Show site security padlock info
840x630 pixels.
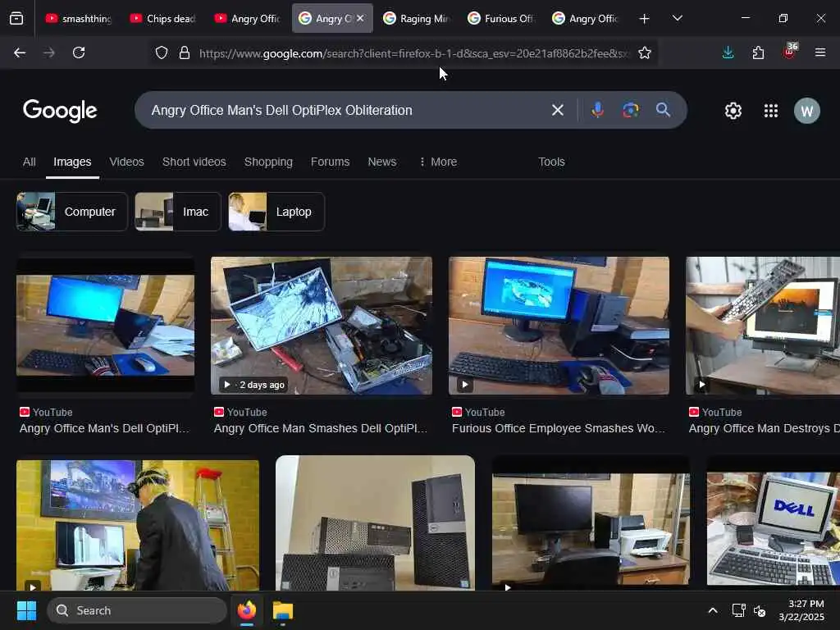click(x=185, y=52)
